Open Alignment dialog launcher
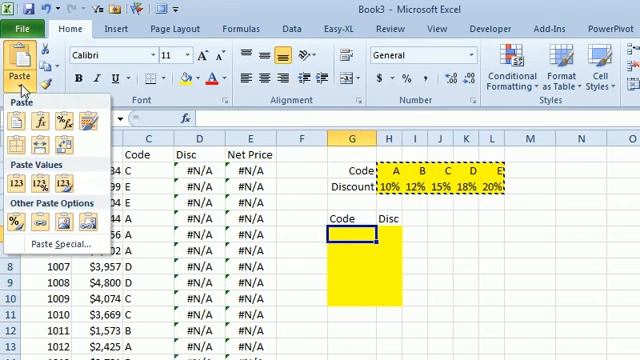This screenshot has height=360, width=640. (359, 100)
